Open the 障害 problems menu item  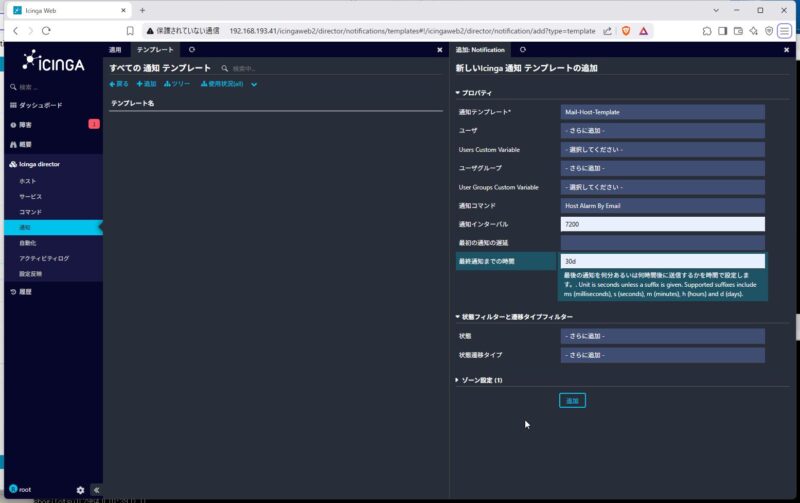pyautogui.click(x=25, y=125)
